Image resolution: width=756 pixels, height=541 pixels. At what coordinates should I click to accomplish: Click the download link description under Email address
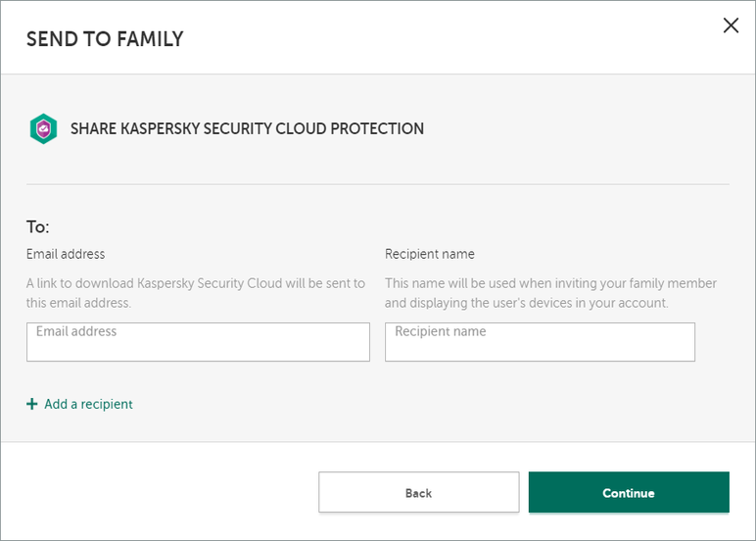(196, 293)
